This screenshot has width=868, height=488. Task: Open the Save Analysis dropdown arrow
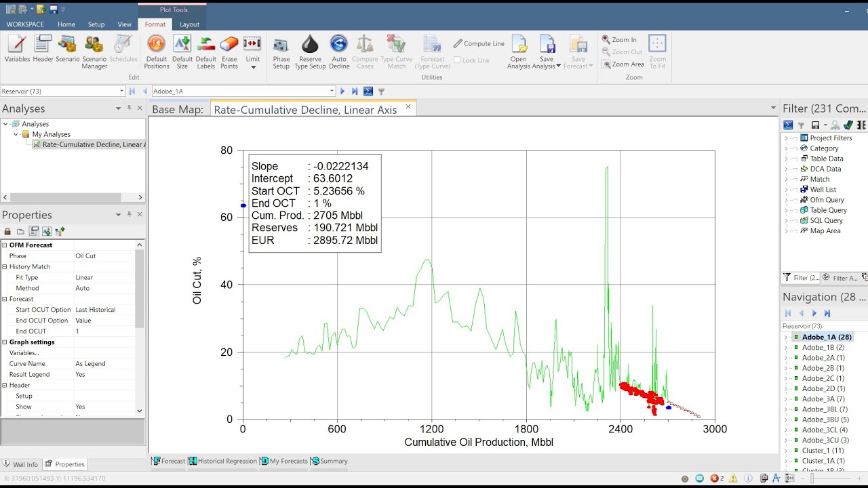[558, 66]
